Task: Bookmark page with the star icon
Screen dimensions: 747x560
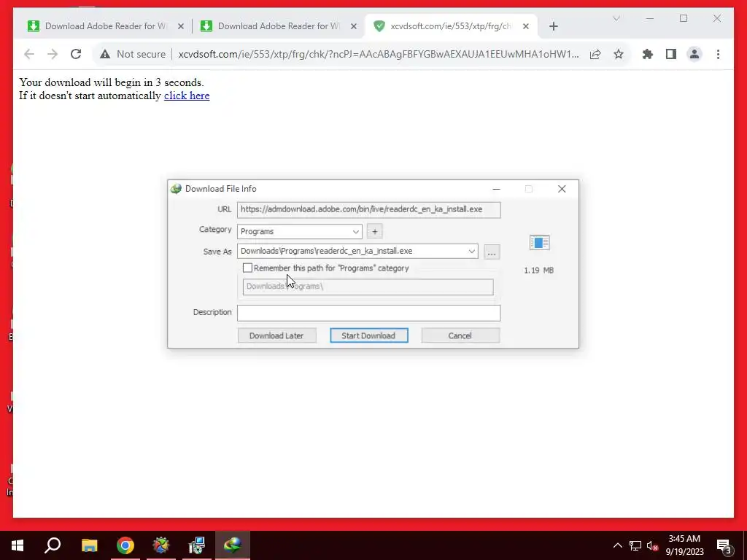Action: click(x=619, y=54)
